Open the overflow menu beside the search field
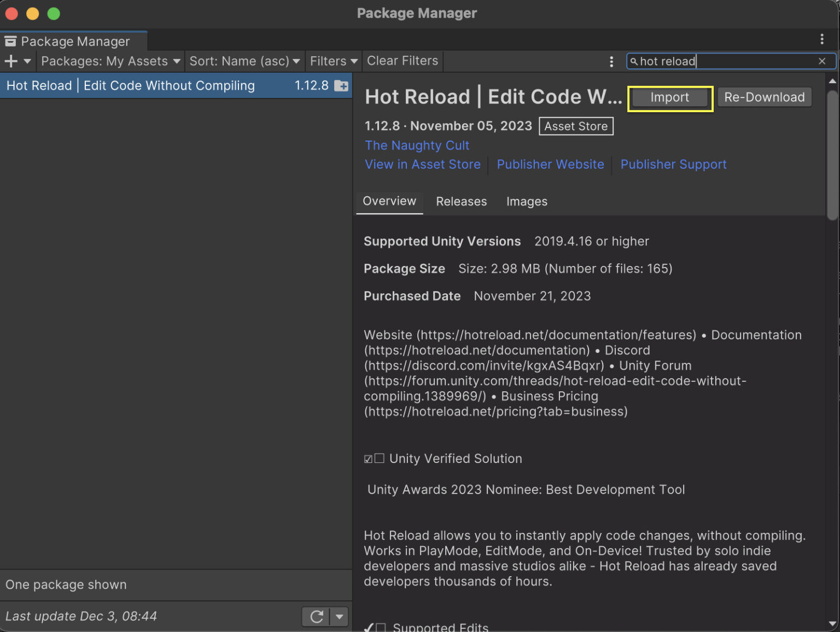Viewport: 840px width, 632px height. pyautogui.click(x=611, y=61)
